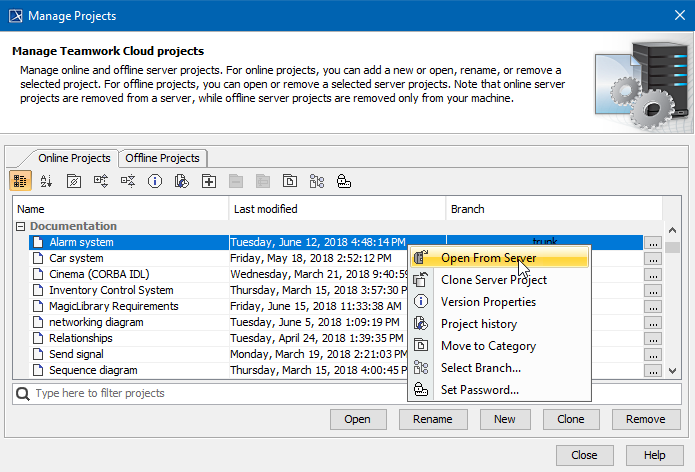Viewport: 695px width, 472px height.
Task: Choose Clone Server Project from context menu
Action: (x=493, y=280)
